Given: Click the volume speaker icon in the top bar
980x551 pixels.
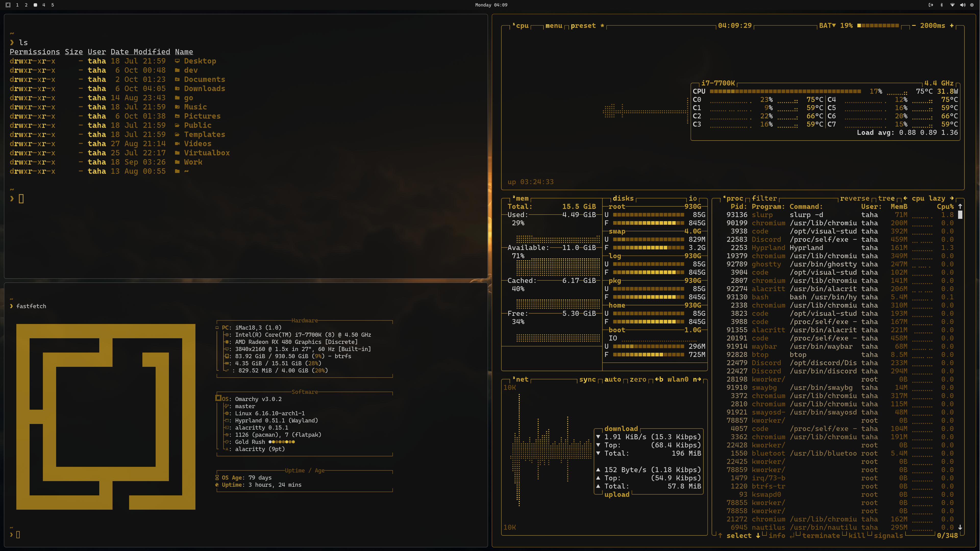Looking at the screenshot, I should [962, 5].
